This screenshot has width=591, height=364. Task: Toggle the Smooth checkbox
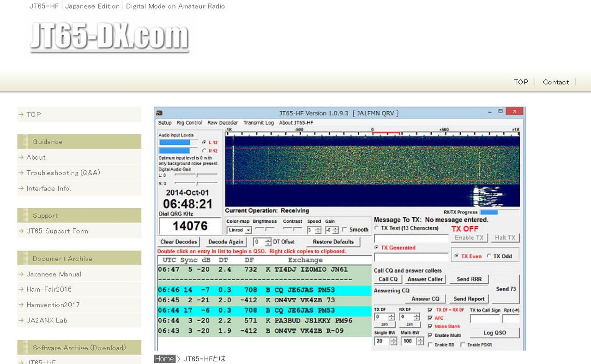coord(344,230)
